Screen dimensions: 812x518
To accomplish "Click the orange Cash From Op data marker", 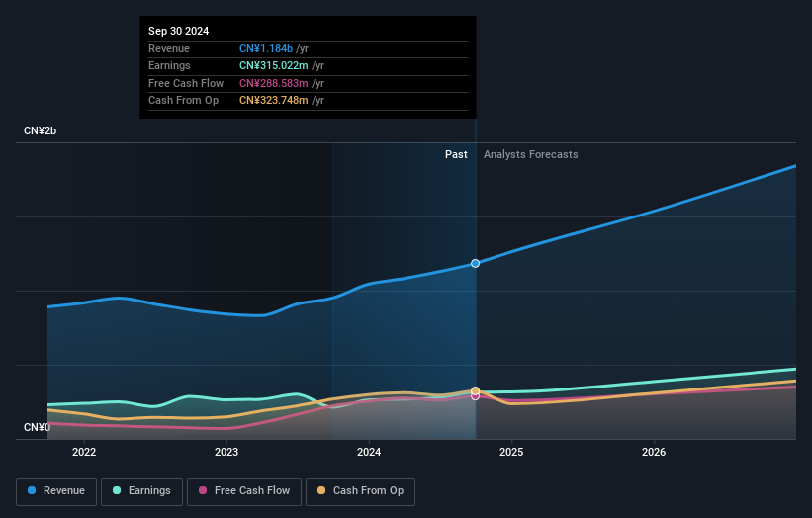I will [476, 390].
